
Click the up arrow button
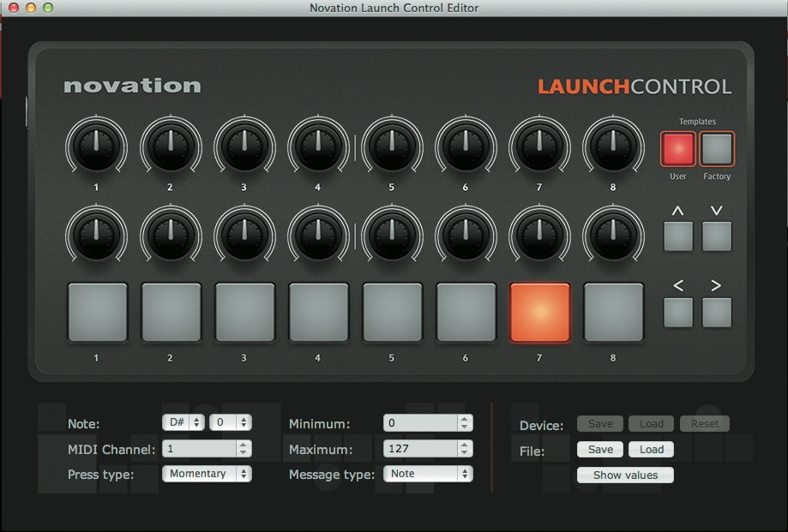(x=678, y=236)
